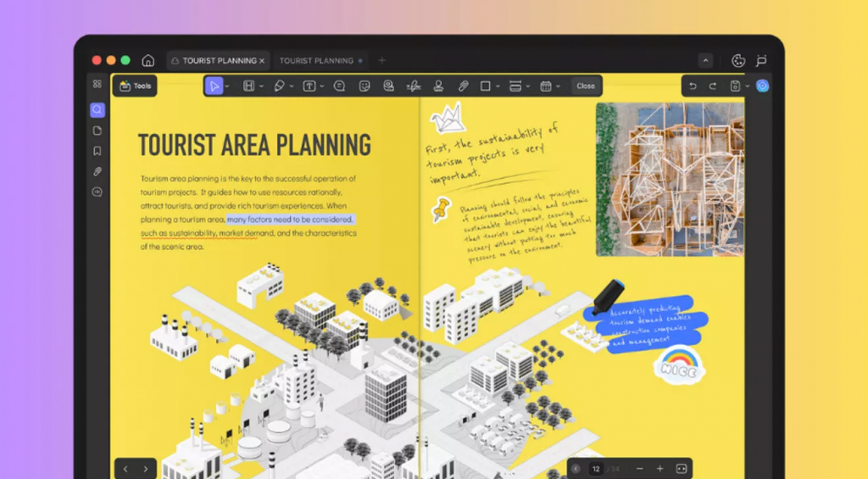Select the calendar grid tool

[x=546, y=86]
